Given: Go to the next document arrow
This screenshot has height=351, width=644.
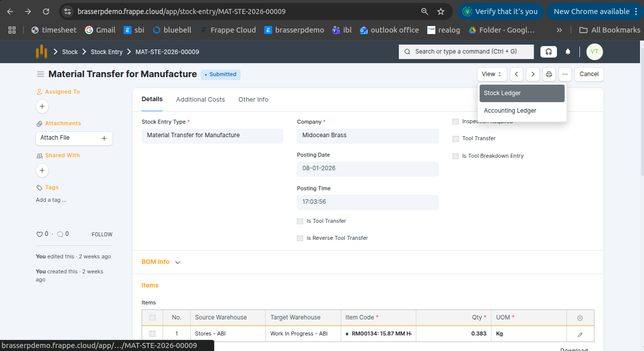Looking at the screenshot, I should tap(533, 74).
